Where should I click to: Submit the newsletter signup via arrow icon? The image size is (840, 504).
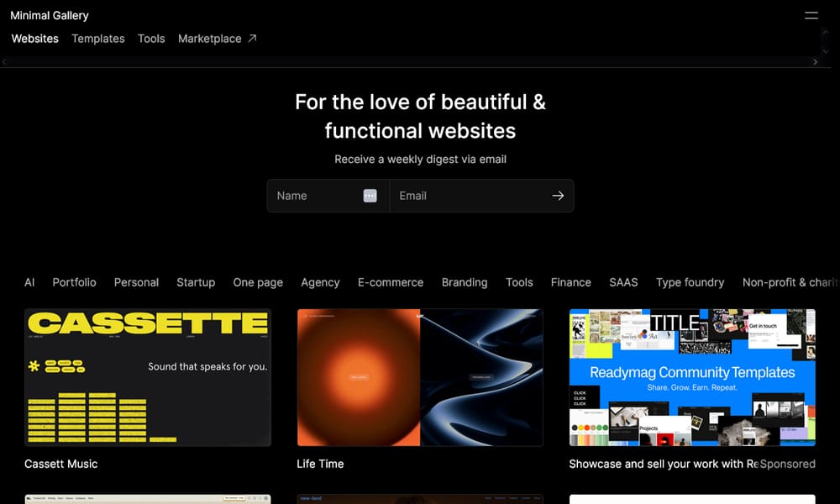coord(557,195)
